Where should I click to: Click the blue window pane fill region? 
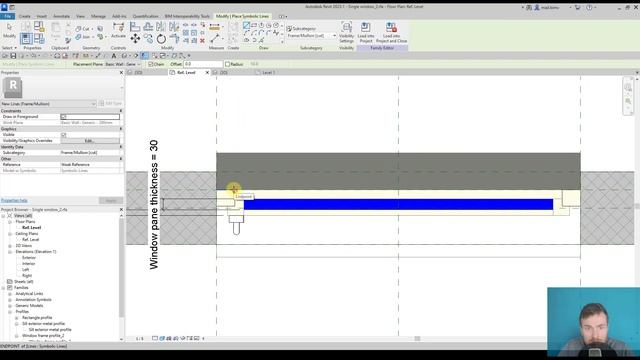398,204
